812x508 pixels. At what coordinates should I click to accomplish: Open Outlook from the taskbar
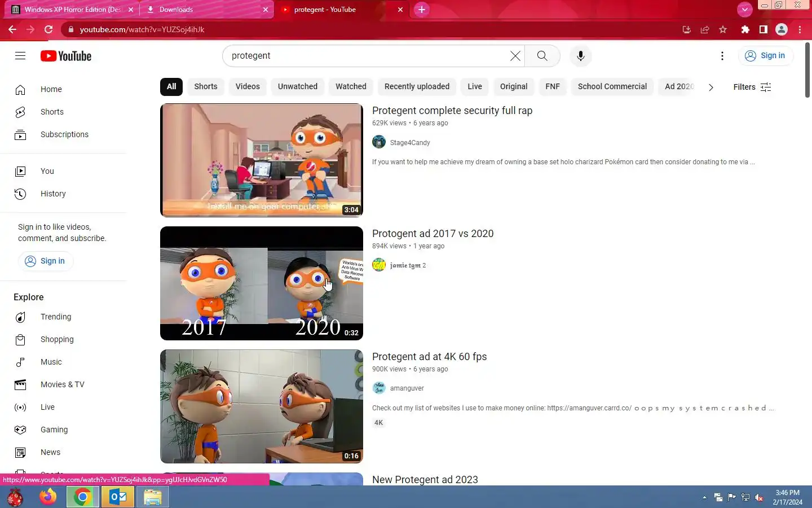118,497
